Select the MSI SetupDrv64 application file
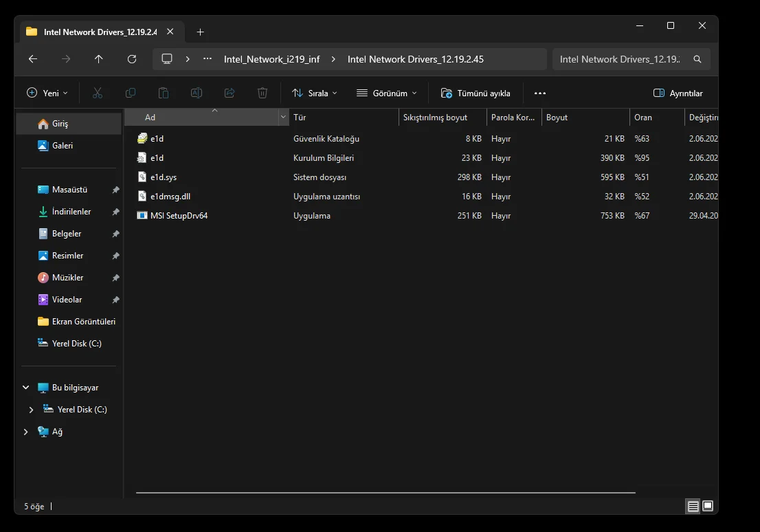Screen dimensions: 760x532 coord(179,216)
